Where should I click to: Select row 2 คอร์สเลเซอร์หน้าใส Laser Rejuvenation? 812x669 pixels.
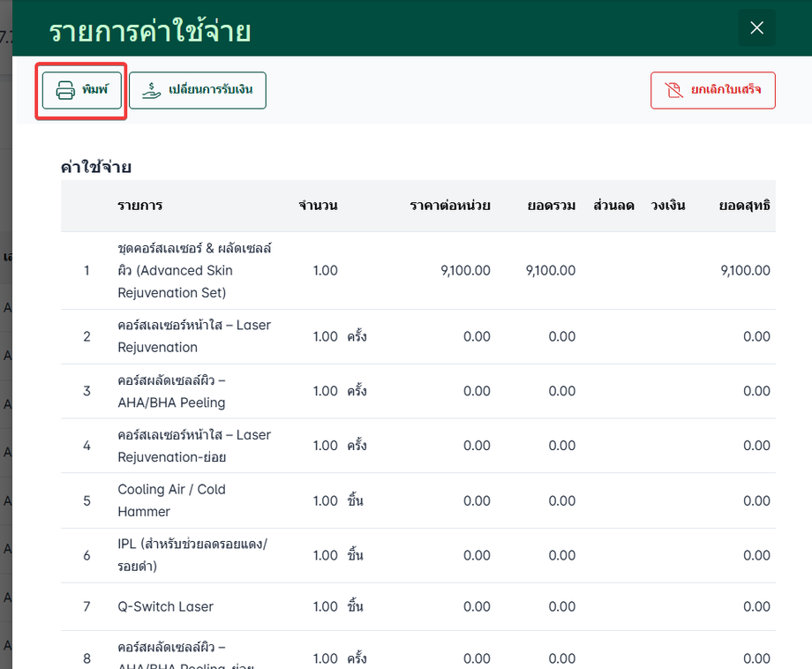194,336
